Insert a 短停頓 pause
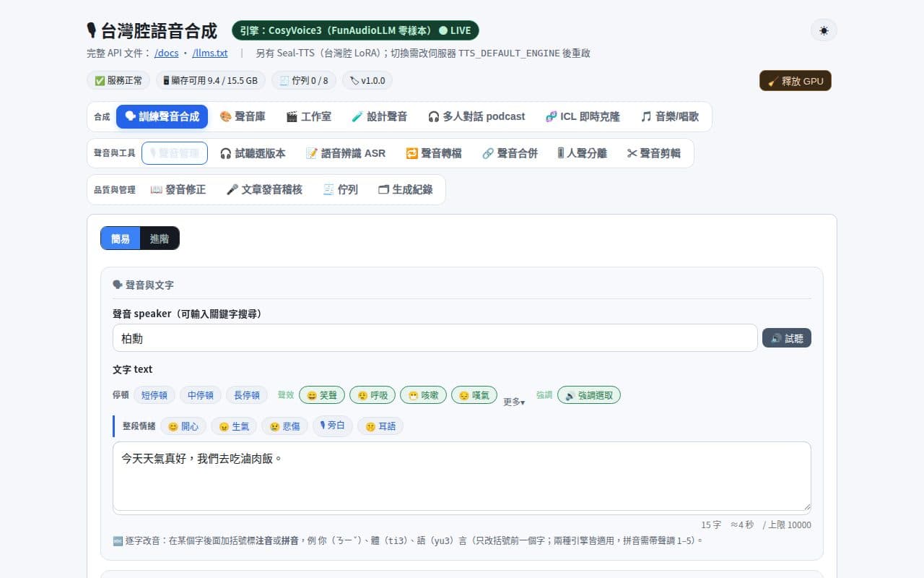This screenshot has height=578, width=924. pyautogui.click(x=154, y=395)
